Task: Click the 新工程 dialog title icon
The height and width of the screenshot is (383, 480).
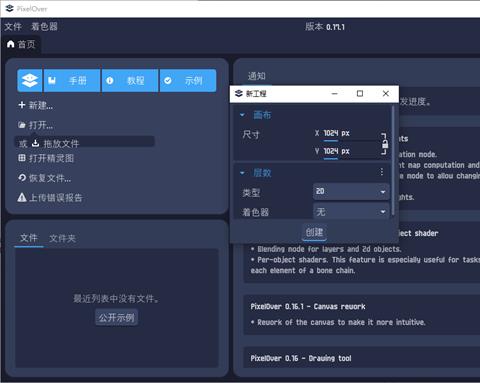Action: 239,93
